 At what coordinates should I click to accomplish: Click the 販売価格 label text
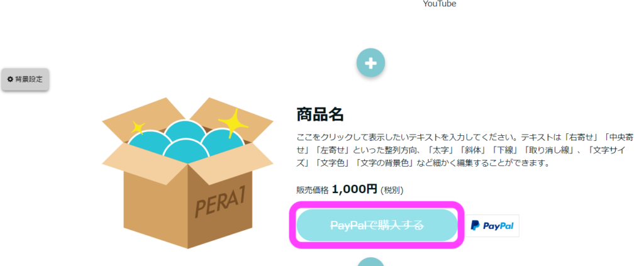pyautogui.click(x=313, y=190)
